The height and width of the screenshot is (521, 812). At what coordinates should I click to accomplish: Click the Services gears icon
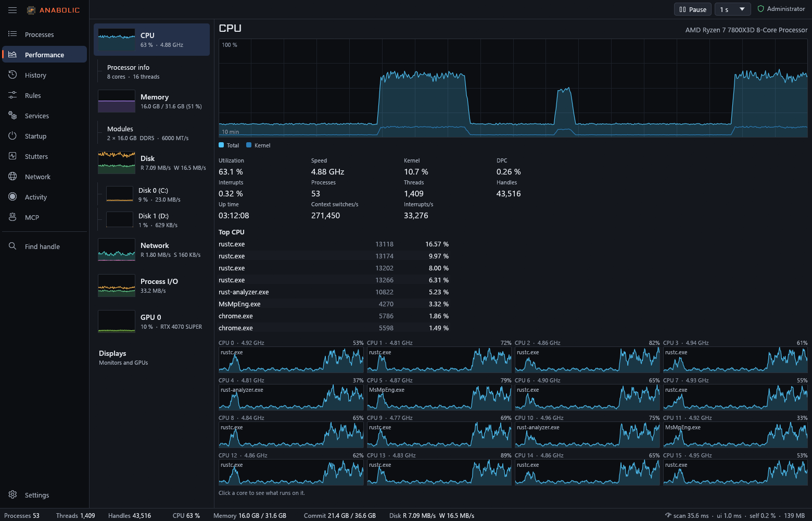[x=12, y=116]
